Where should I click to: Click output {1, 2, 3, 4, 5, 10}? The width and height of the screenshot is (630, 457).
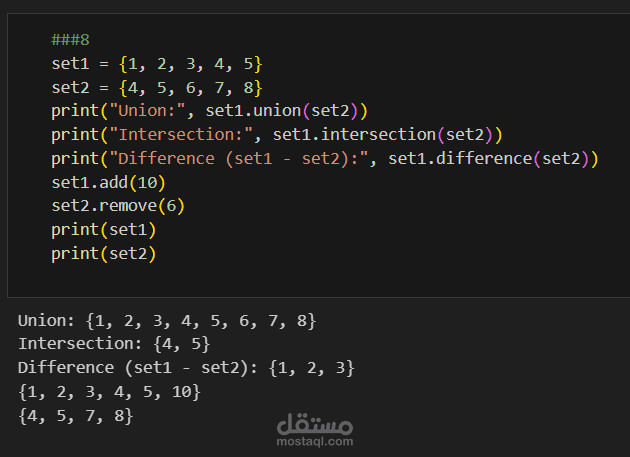(109, 392)
